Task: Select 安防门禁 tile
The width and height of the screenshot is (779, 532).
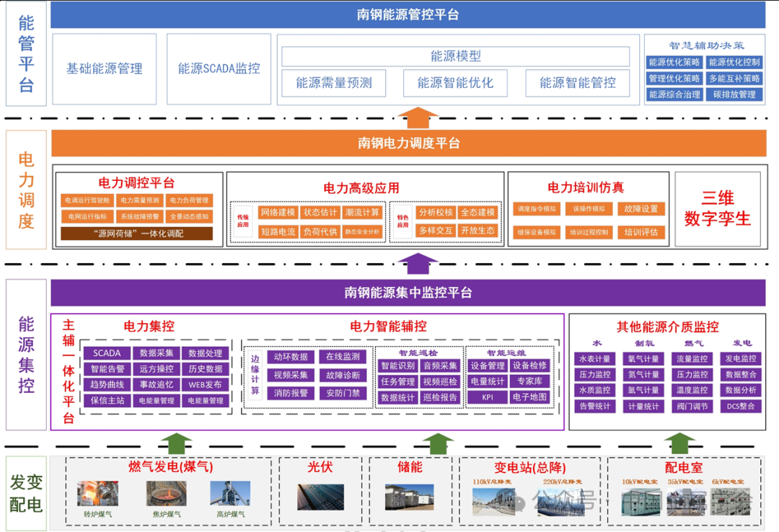Action: [343, 393]
